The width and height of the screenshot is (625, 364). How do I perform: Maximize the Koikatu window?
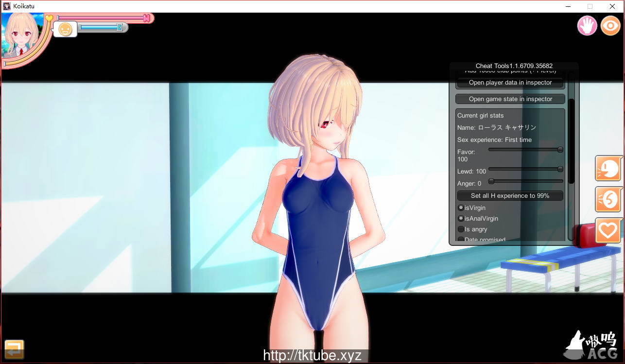[590, 6]
